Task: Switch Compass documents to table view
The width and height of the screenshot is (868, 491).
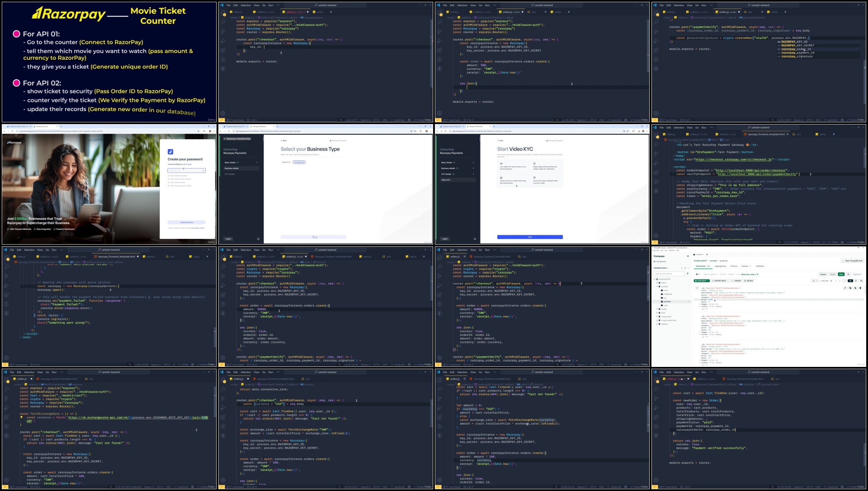Action: [862, 281]
